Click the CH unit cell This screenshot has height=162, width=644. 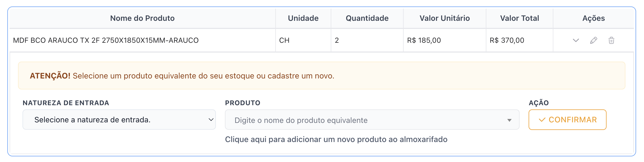tap(284, 40)
